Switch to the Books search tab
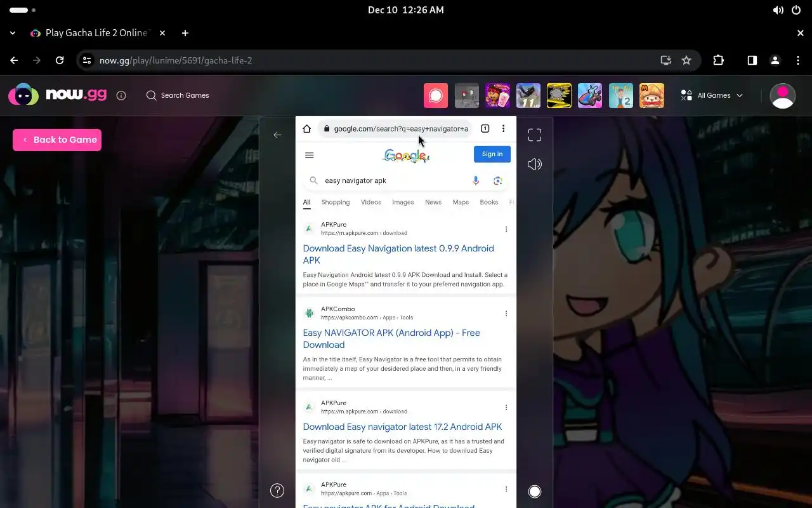This screenshot has height=508, width=812. point(489,202)
